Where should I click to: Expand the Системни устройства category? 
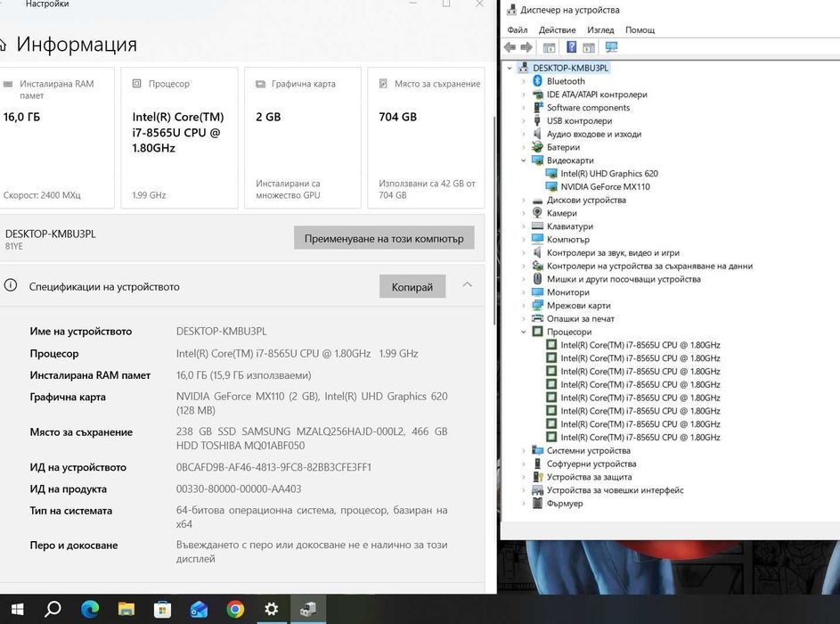tap(524, 450)
